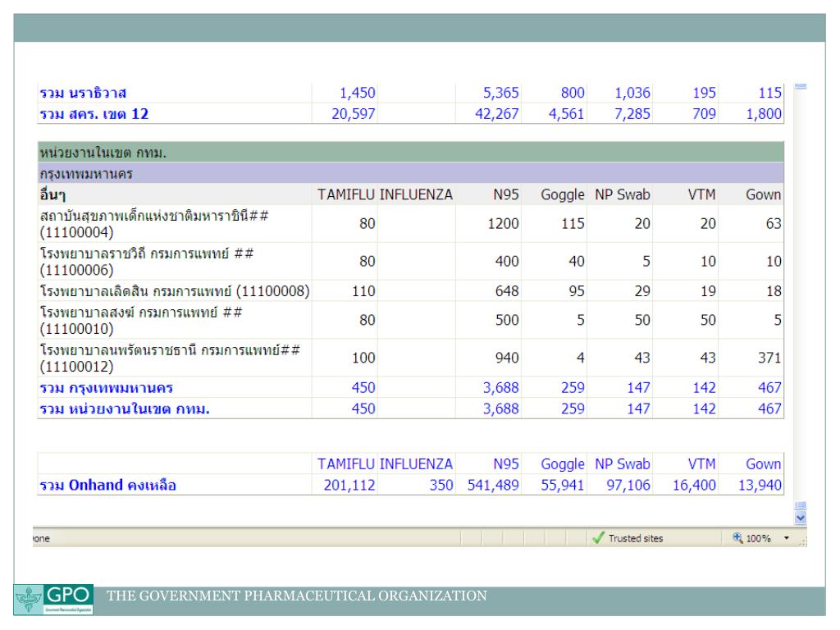This screenshot has height=630, width=840.
Task: Click the 7,285 NP Swab value
Action: [x=632, y=114]
